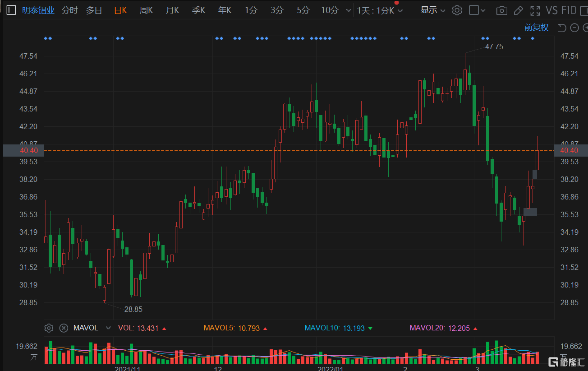Screen dimensions: 588x371
Task: Open more minute intervals after 10分
Action: 348,10
